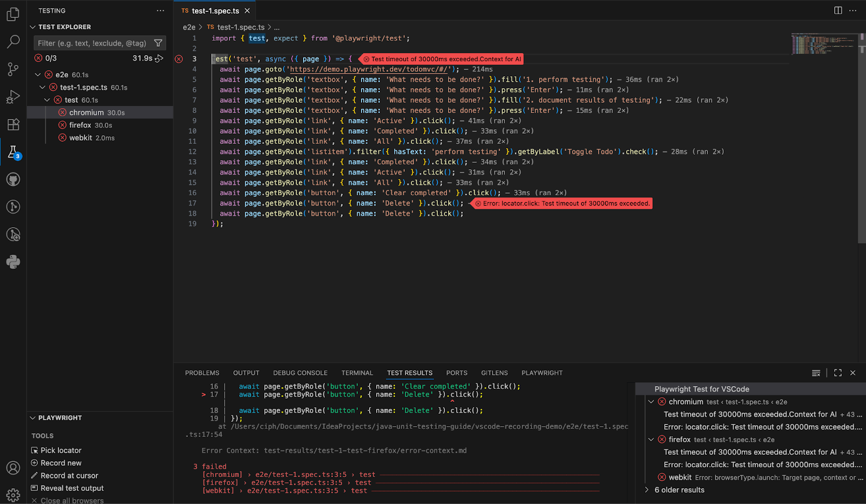
Task: Click Record new in Playwright tools
Action: click(x=61, y=463)
